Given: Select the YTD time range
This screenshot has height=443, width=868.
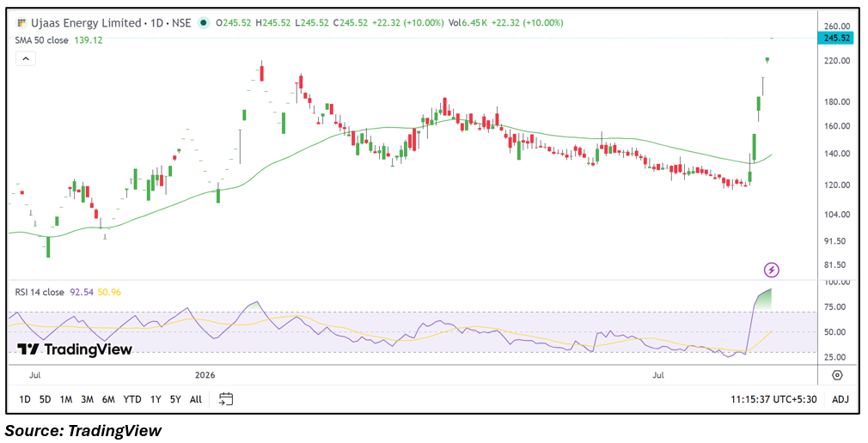Looking at the screenshot, I should [x=132, y=399].
